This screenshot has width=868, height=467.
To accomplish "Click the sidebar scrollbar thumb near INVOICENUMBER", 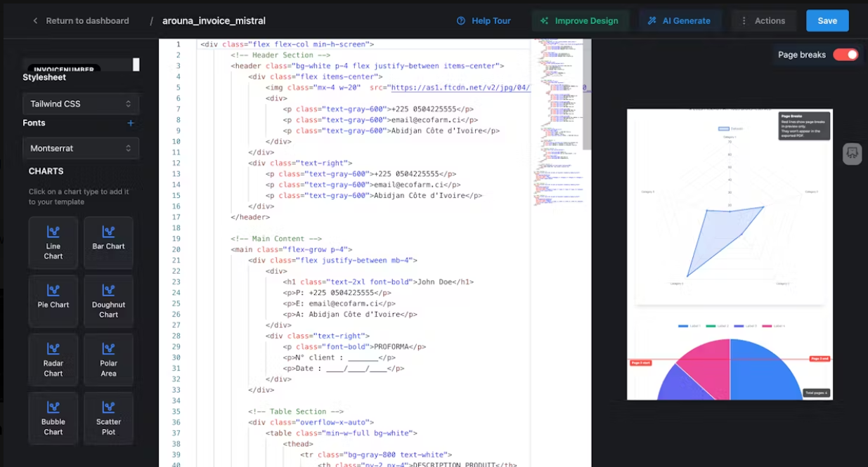I will click(x=136, y=65).
